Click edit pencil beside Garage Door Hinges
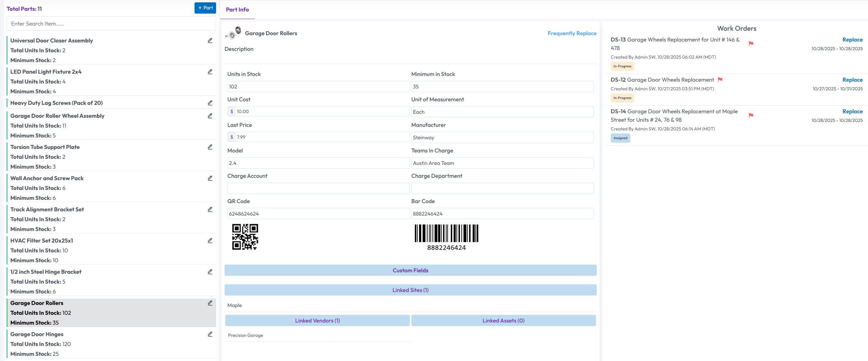 (x=210, y=334)
